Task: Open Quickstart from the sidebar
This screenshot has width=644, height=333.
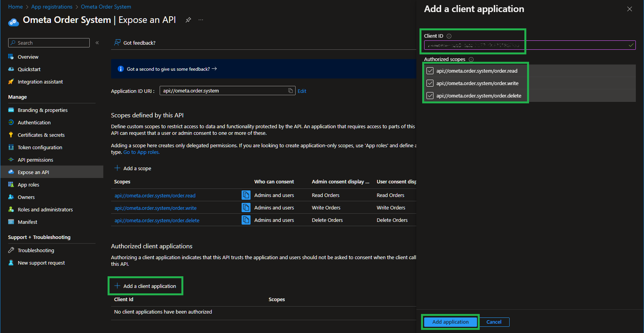Action: click(29, 69)
